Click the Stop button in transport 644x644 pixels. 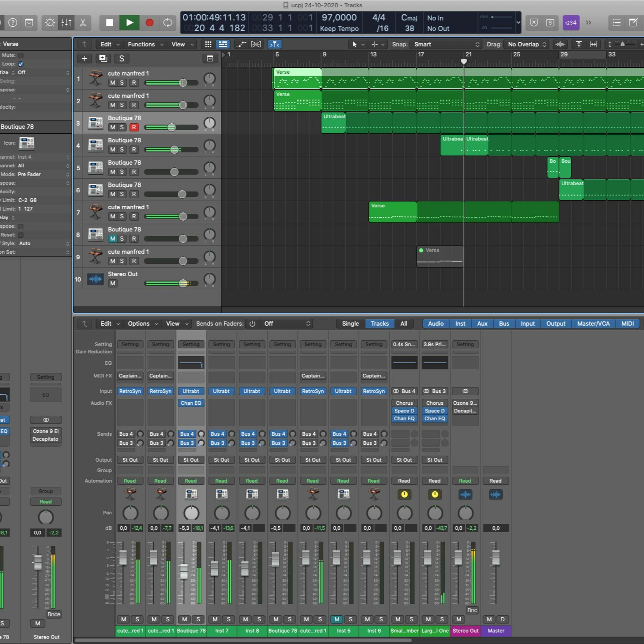coord(109,23)
